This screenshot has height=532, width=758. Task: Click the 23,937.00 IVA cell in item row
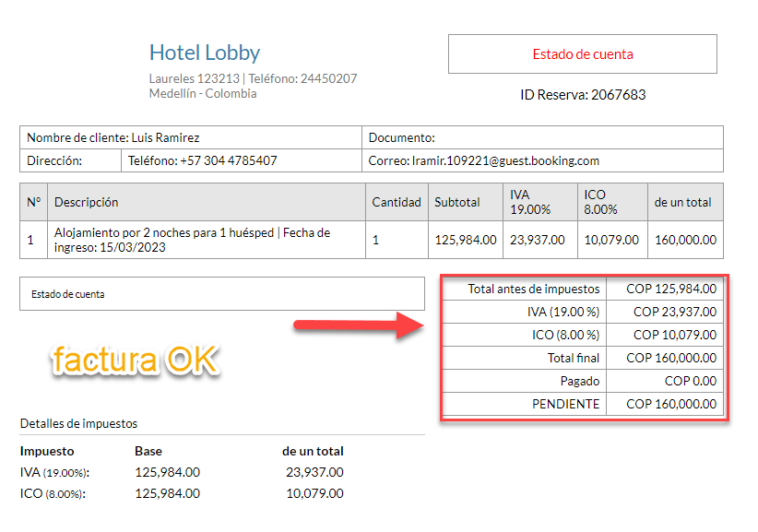tap(540, 240)
